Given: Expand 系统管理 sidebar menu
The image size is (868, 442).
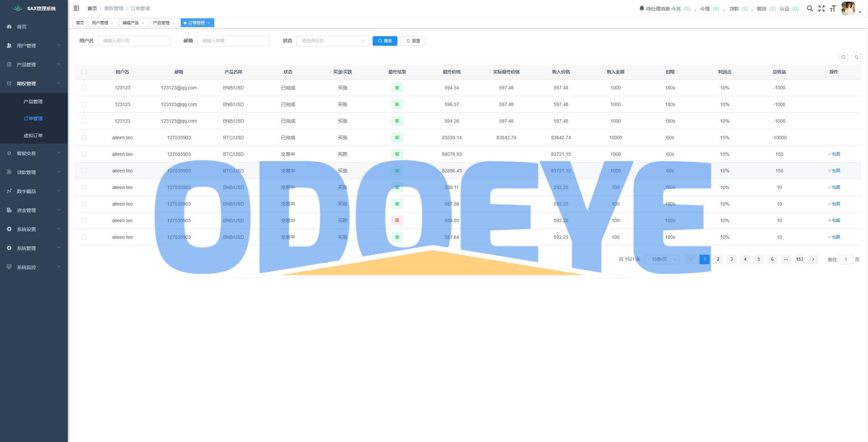Looking at the screenshot, I should tap(34, 248).
